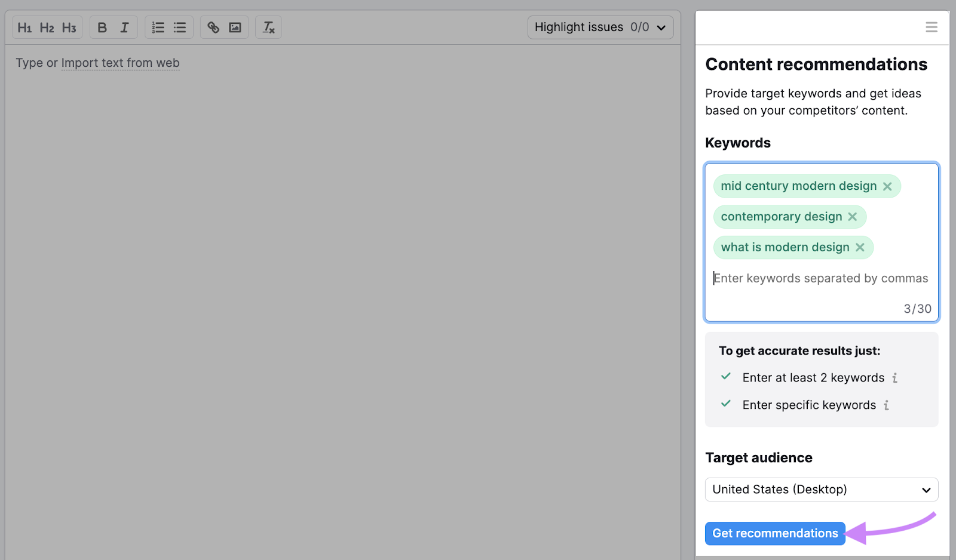Insert a bulleted list
The width and height of the screenshot is (956, 560).
click(180, 27)
